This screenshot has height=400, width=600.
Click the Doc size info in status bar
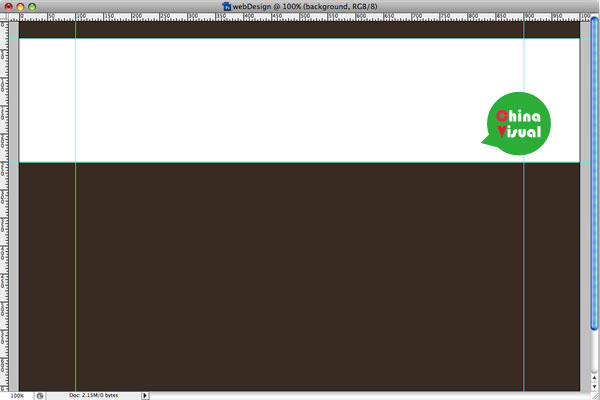click(x=93, y=395)
